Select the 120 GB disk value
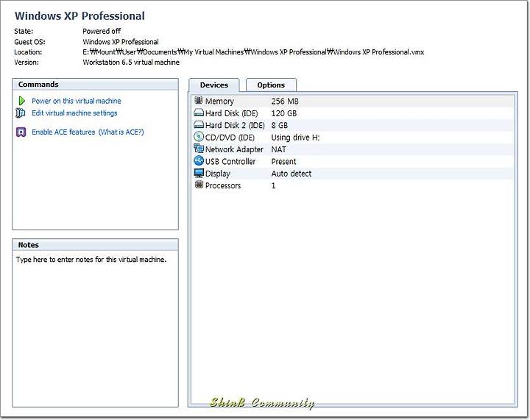This screenshot has height=420, width=530. [x=284, y=113]
